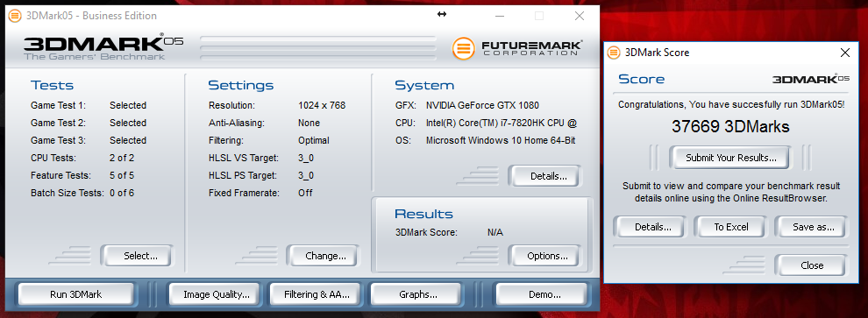Screen dimensions: 868x318
Task: Click the 3DMARK05 logo in the Score window
Action: point(810,79)
